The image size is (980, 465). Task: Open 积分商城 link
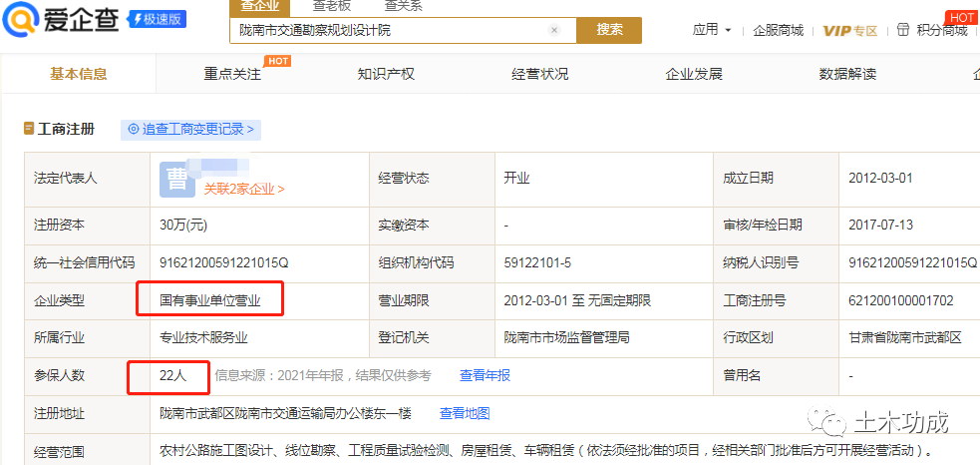[942, 30]
